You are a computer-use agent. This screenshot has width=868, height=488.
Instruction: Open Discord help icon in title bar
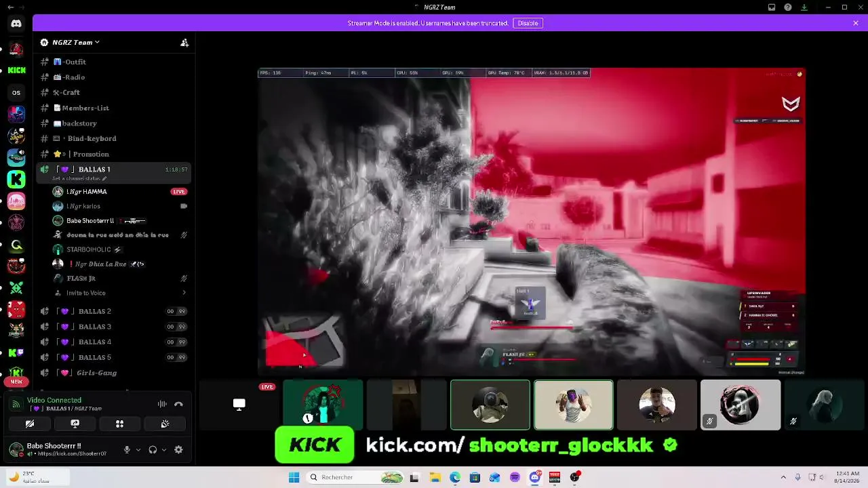tap(788, 7)
